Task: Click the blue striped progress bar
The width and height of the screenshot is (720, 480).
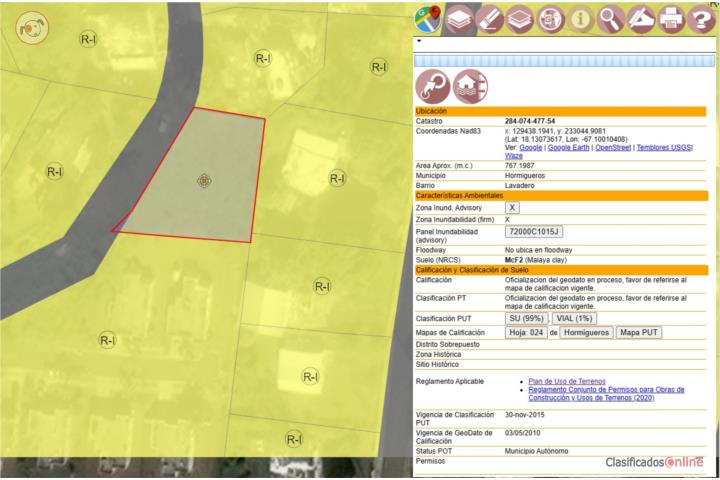Action: tap(564, 61)
